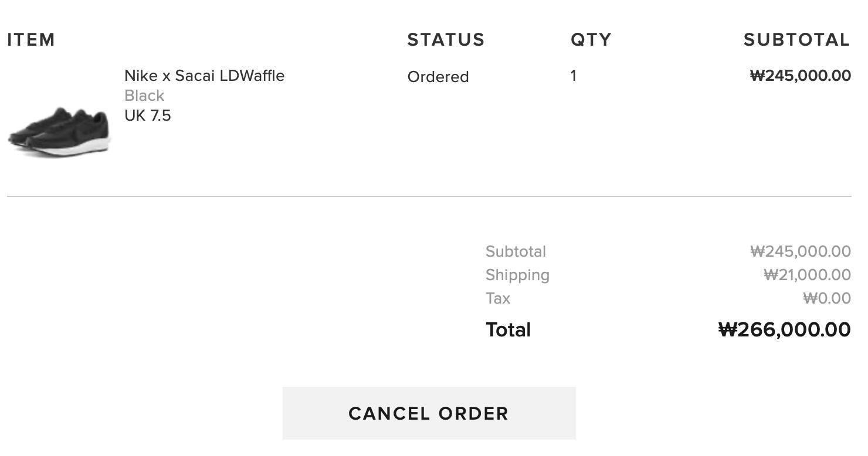Click the Ordered status text
This screenshot has width=868, height=456.
(438, 77)
